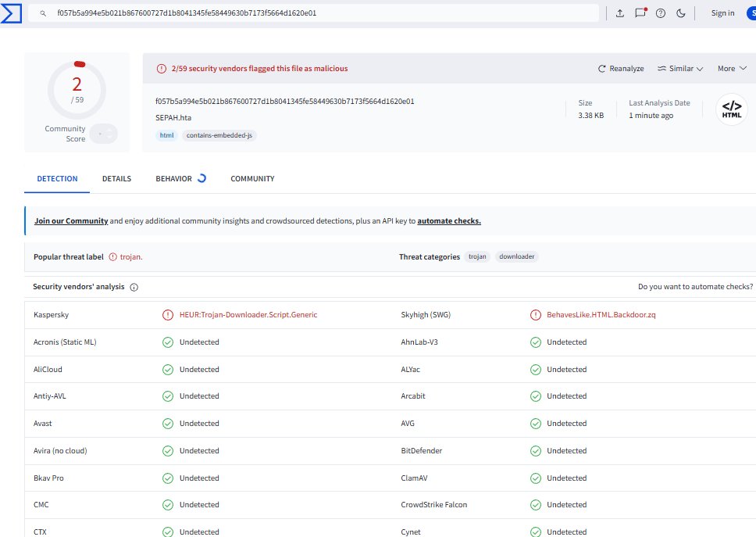Click the info icon beside Security vendors' analysis
Image resolution: width=756 pixels, height=537 pixels.
point(134,287)
